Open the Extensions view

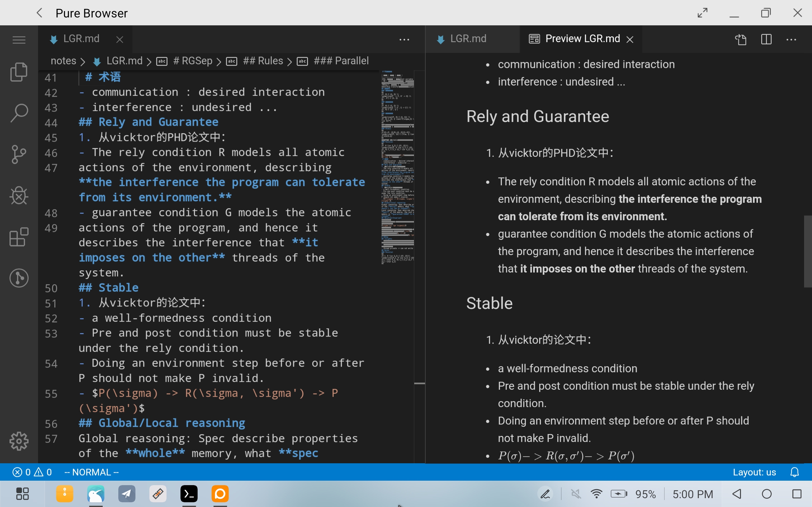coord(19,237)
